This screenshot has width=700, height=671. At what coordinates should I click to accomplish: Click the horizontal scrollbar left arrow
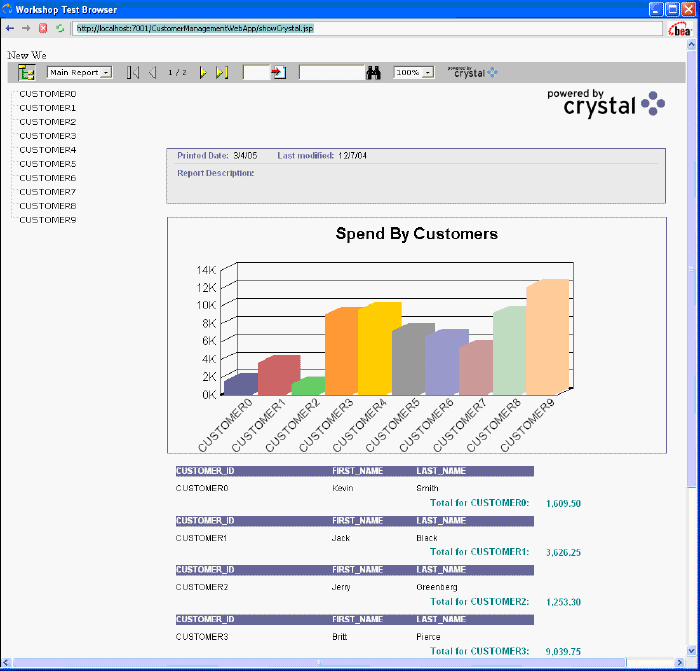(x=6, y=662)
